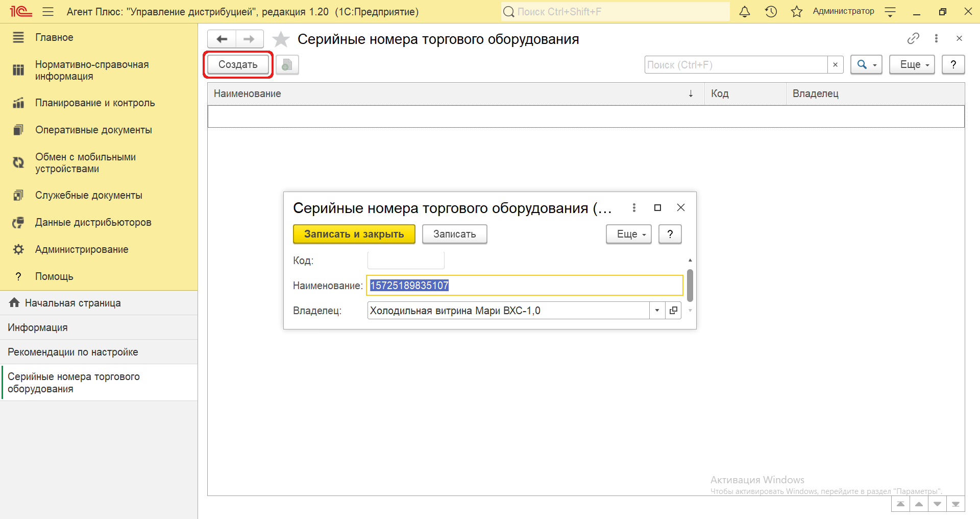980x519 pixels.
Task: Click the 1C logo icon
Action: pyautogui.click(x=20, y=11)
